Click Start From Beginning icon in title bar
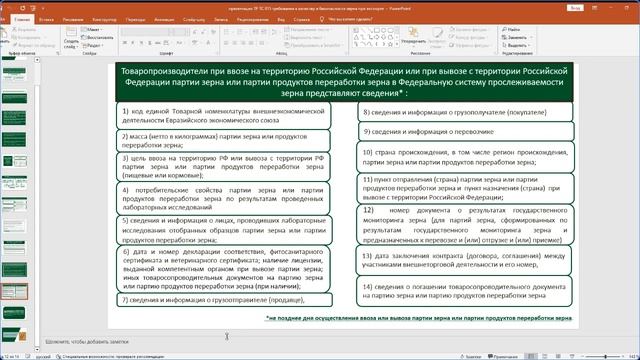The height and width of the screenshot is (360, 640). (x=33, y=8)
